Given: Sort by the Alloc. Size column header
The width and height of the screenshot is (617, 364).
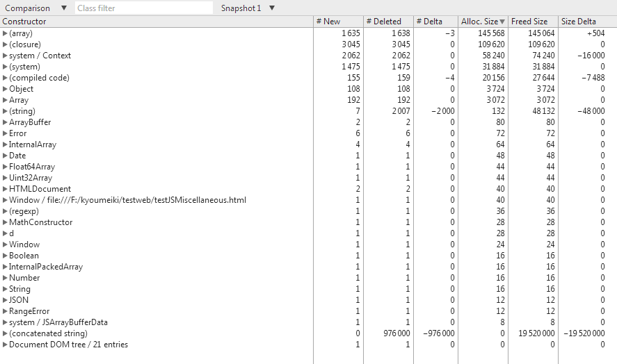Looking at the screenshot, I should pyautogui.click(x=483, y=22).
